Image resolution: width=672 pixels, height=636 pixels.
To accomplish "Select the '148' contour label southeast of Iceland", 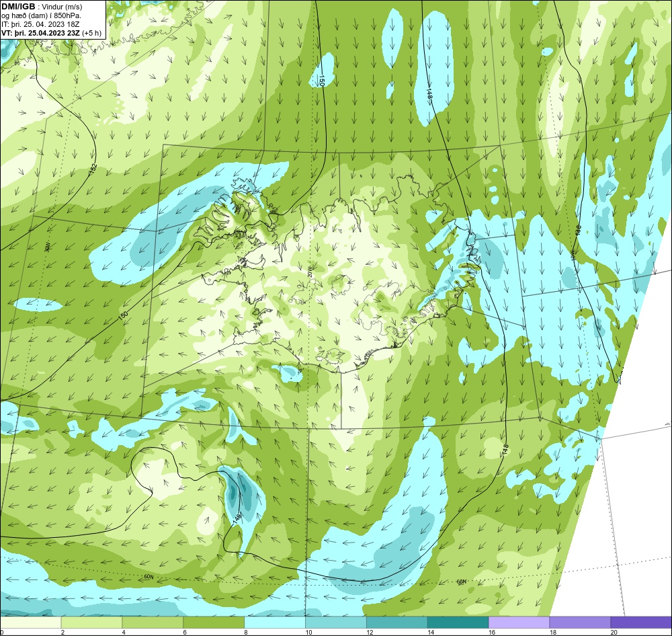I will 505,450.
